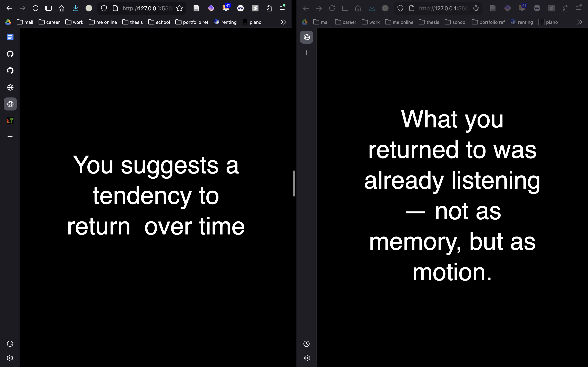Open browser settings via gear icon
The width and height of the screenshot is (588, 367).
10,358
